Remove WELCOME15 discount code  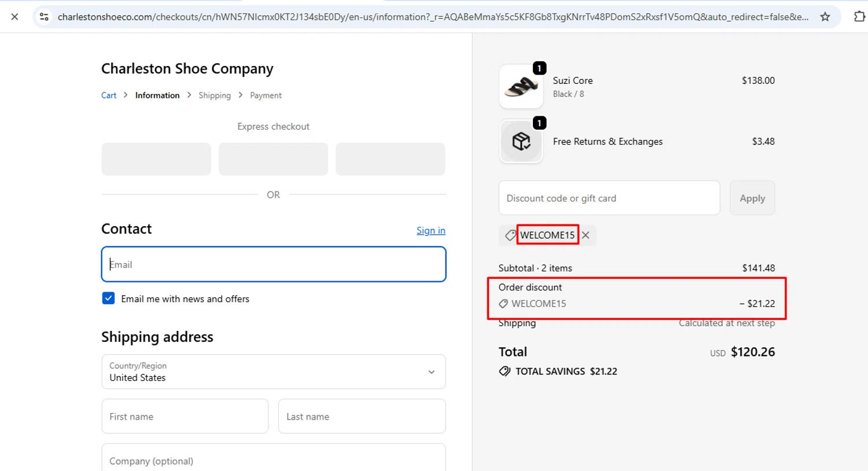(586, 235)
